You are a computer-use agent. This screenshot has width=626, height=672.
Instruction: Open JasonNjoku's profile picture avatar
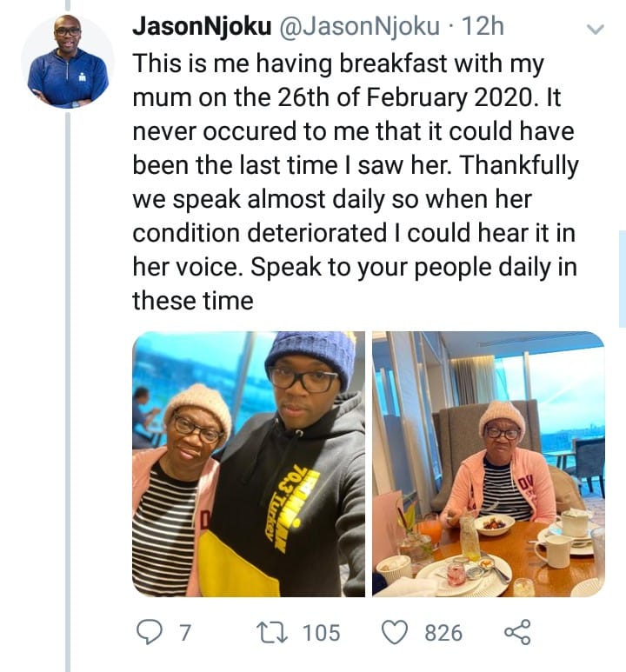[68, 63]
